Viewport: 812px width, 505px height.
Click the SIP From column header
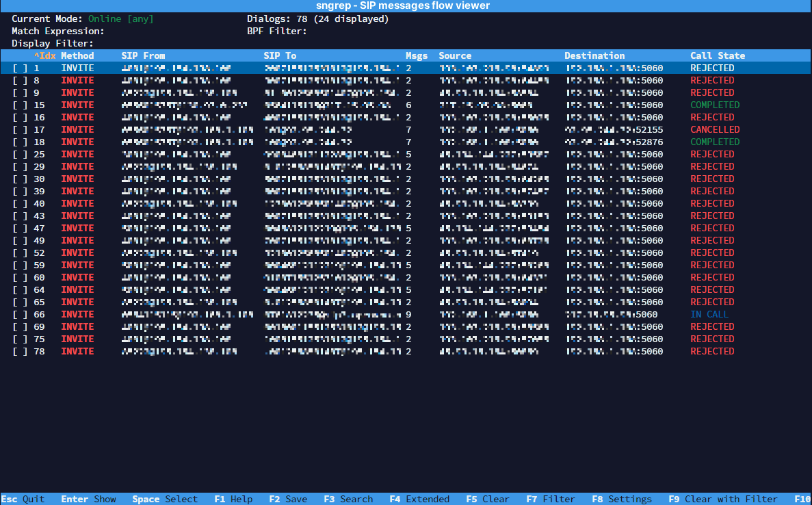(144, 56)
